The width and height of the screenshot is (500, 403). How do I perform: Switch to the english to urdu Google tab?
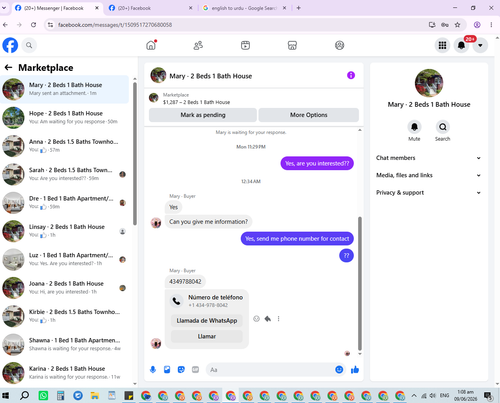pos(244,8)
